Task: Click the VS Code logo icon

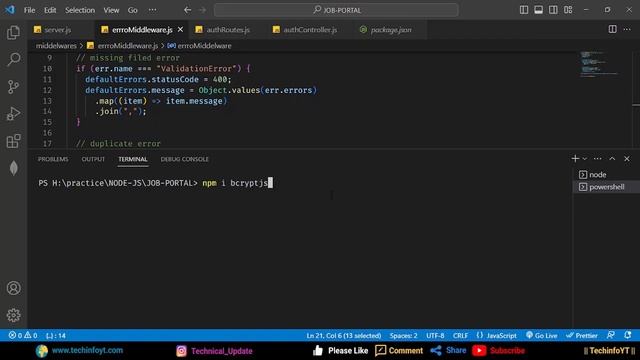Action: point(10,10)
